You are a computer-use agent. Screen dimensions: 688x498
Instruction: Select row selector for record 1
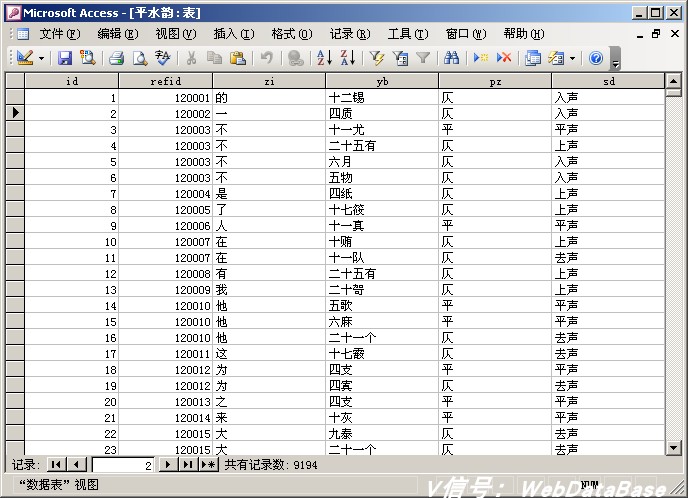click(x=15, y=97)
